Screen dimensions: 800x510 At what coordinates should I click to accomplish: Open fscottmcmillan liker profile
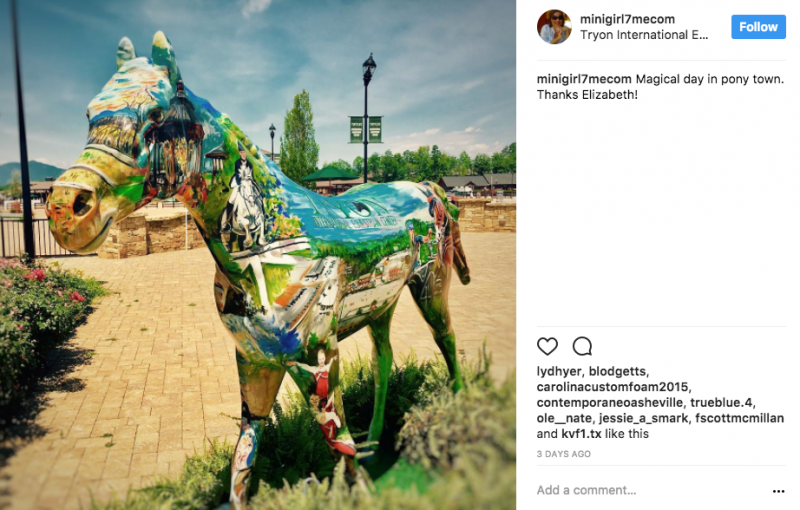click(x=739, y=418)
